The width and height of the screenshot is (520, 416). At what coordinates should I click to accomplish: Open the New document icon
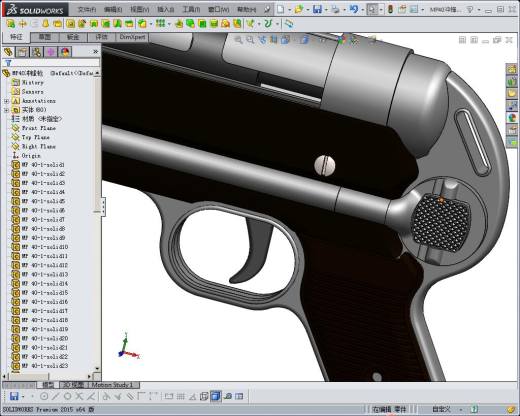click(281, 9)
